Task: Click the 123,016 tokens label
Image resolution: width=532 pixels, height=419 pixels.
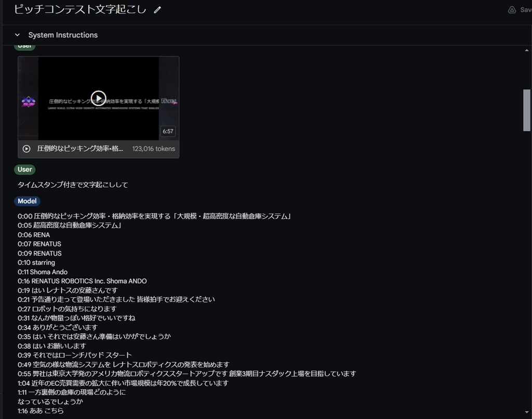Action: 154,149
